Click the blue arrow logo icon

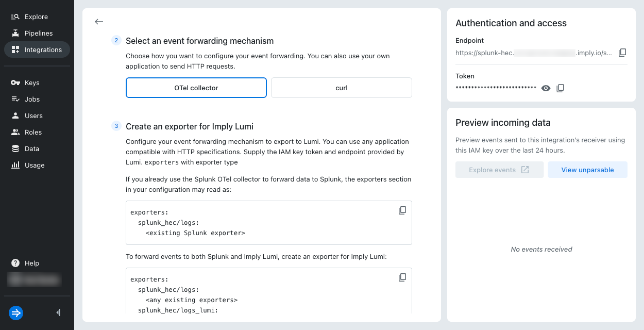pos(16,312)
